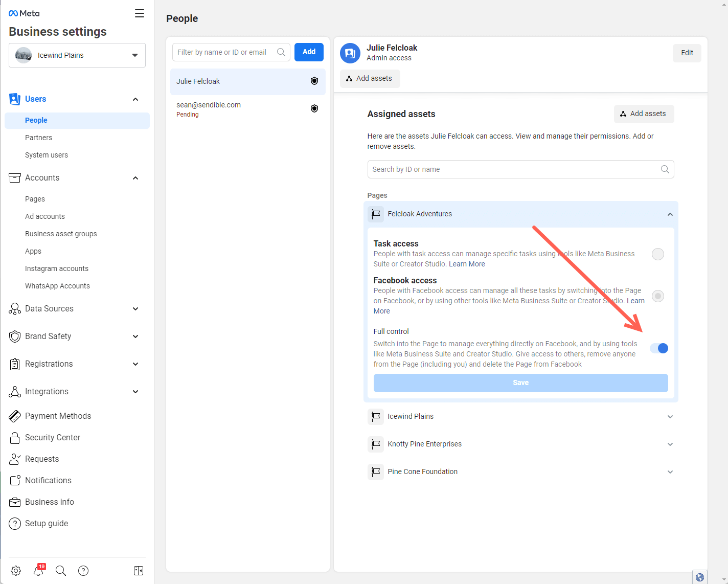Click the Icewind Plains page flag icon
This screenshot has width=728, height=584.
376,416
